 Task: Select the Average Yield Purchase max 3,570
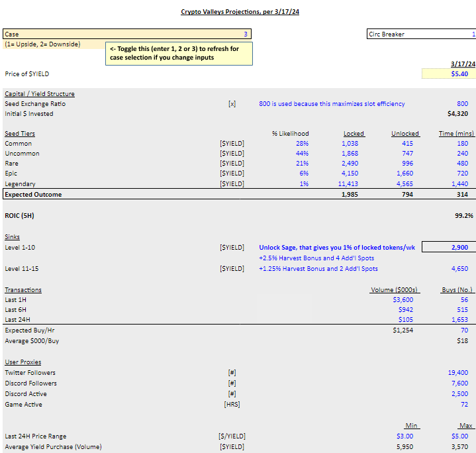coord(459,446)
